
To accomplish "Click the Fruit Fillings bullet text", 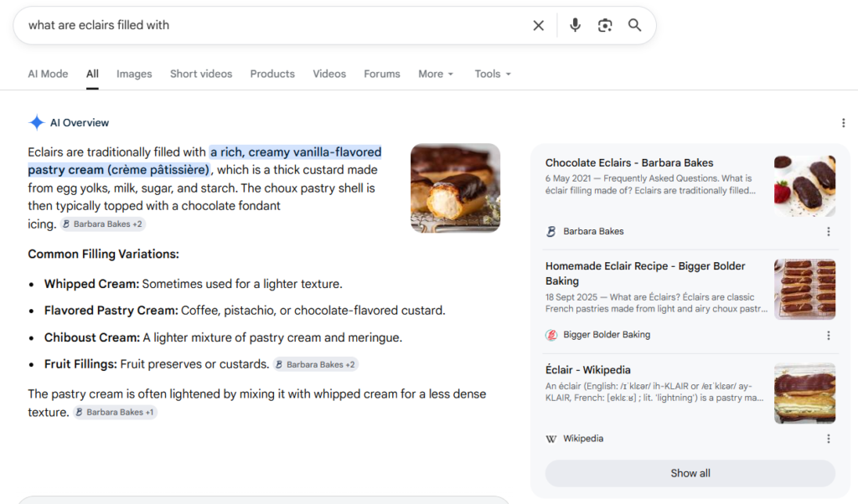I will pos(157,364).
